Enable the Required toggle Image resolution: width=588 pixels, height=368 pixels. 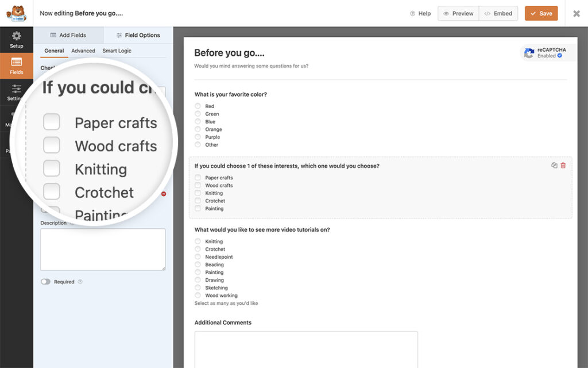click(45, 282)
